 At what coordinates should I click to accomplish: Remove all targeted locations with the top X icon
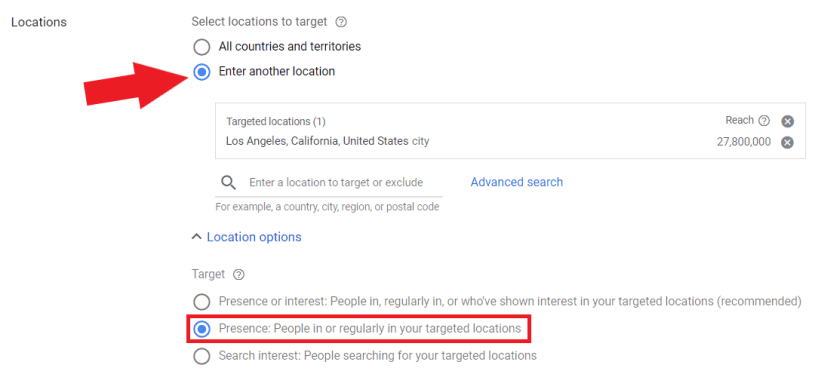(x=788, y=122)
